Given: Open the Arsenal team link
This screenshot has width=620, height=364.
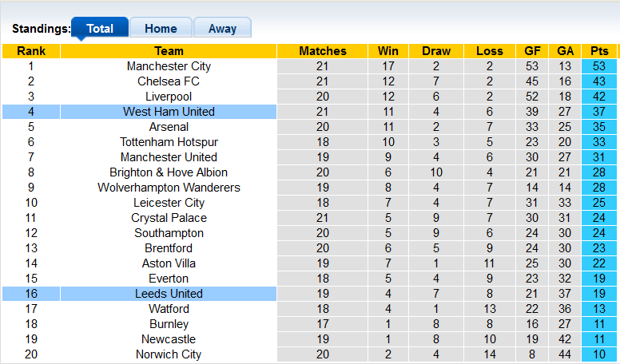Looking at the screenshot, I should tap(169, 127).
